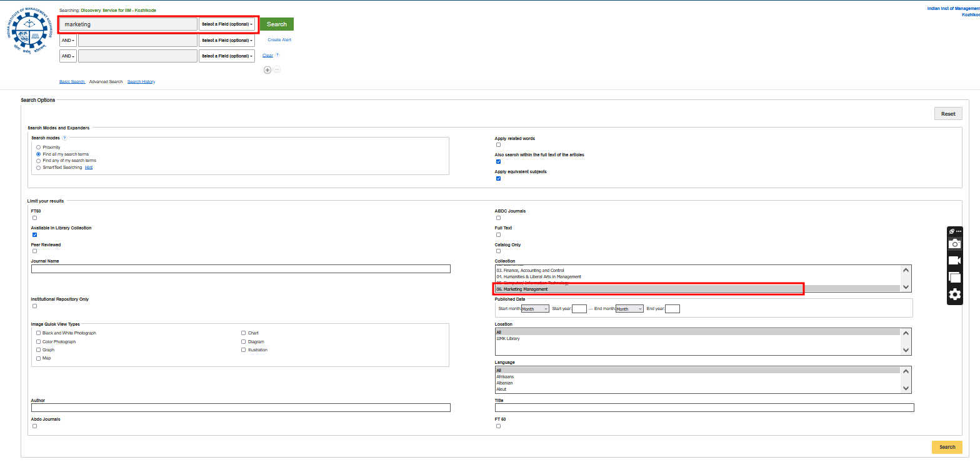Click the camera screenshot capture icon
This screenshot has width=980, height=467.
[954, 244]
